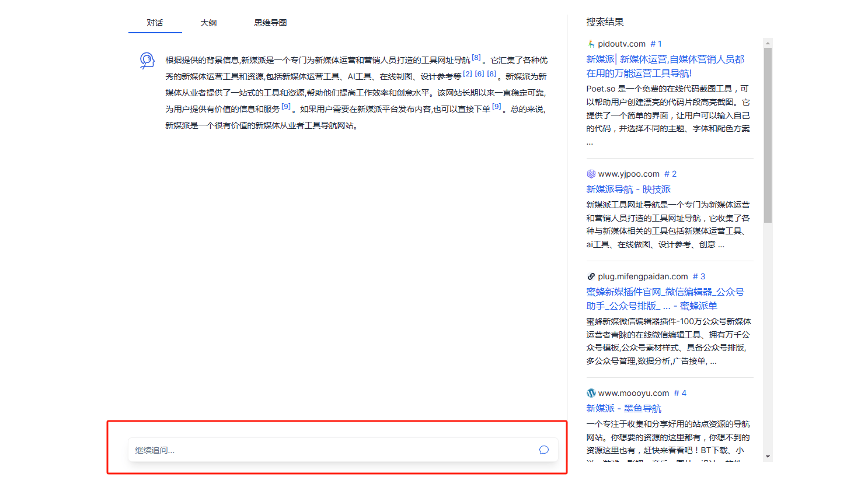
Task: Open the 新媒派 - 墨鱼导航 result
Action: pos(623,408)
